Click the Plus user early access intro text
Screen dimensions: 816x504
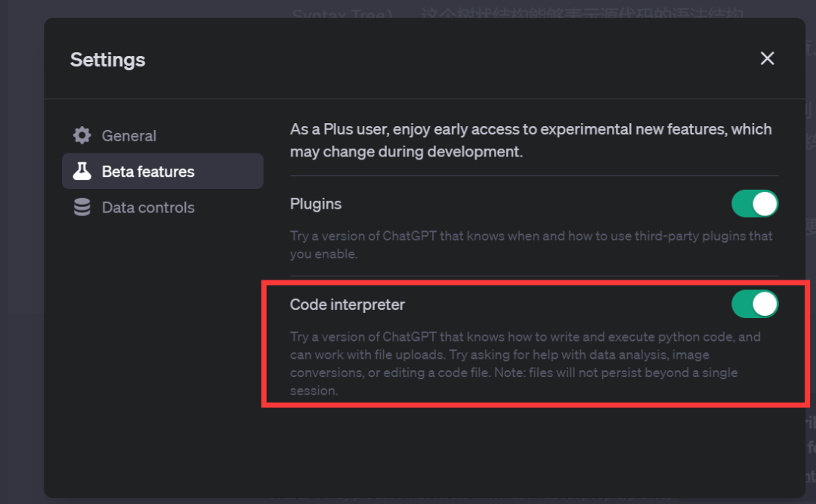pos(531,140)
